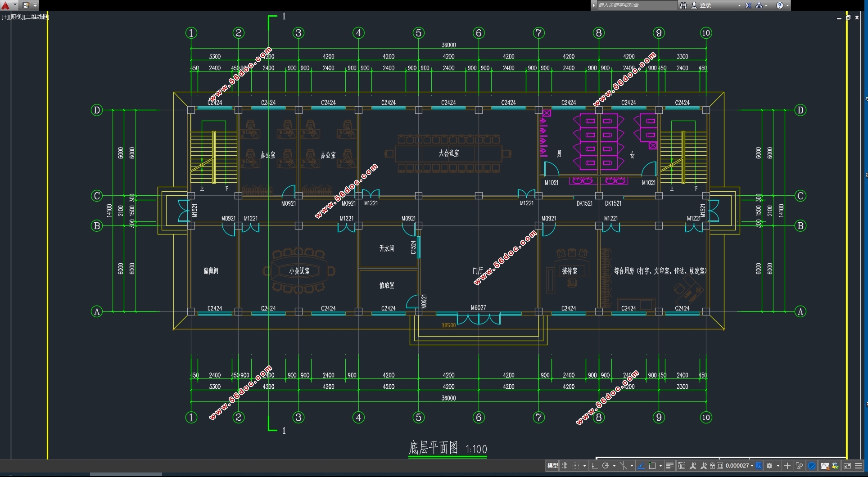Open the Autodesk Exchange X icon
The height and width of the screenshot is (477, 868).
[748, 5]
